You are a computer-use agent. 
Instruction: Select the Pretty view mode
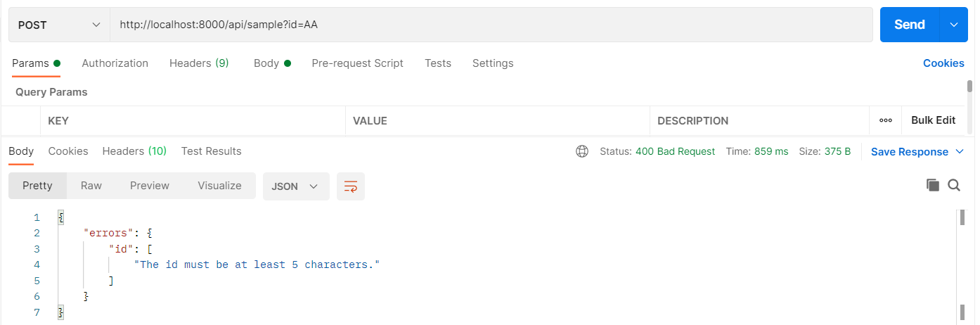click(x=37, y=186)
